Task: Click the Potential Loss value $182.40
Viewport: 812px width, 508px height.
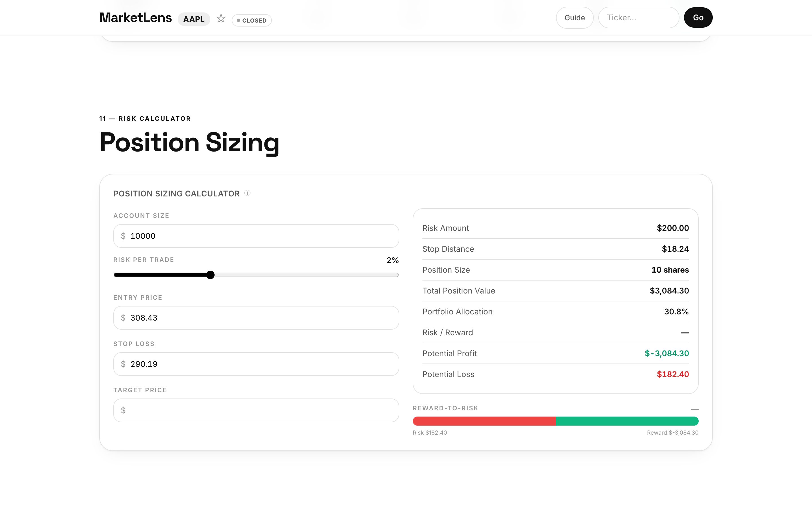Action: [x=673, y=374]
